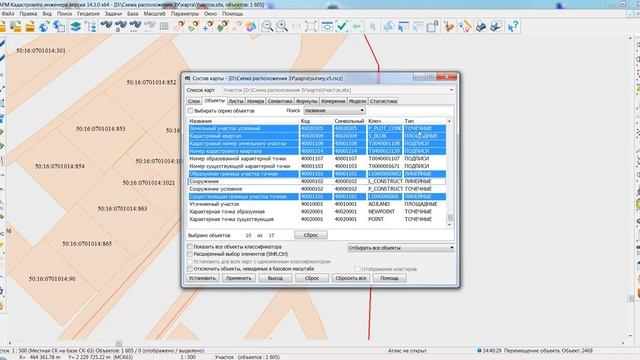The image size is (640, 360).
Task: Click map parcel label 50:16:0701014:865
Action: coord(87,244)
